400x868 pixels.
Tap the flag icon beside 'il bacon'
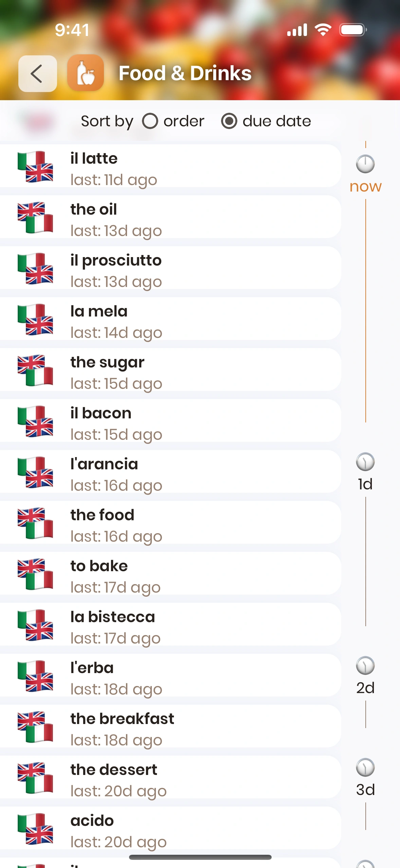tap(35, 421)
